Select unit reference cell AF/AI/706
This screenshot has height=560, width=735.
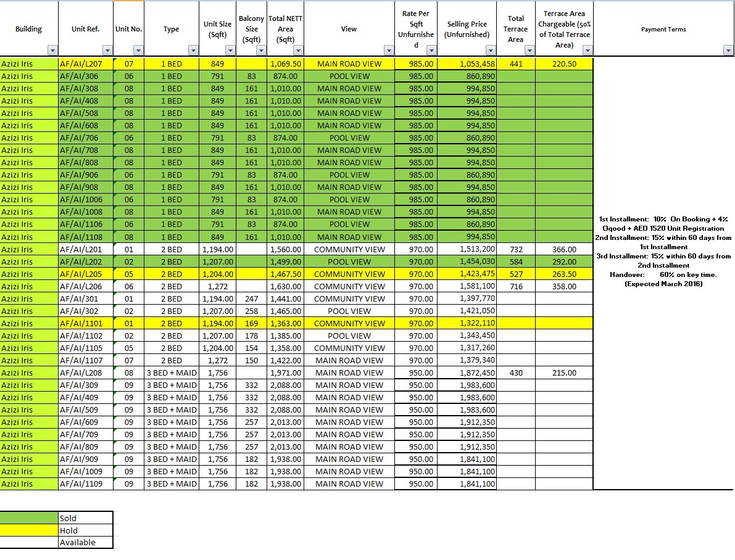(86, 138)
